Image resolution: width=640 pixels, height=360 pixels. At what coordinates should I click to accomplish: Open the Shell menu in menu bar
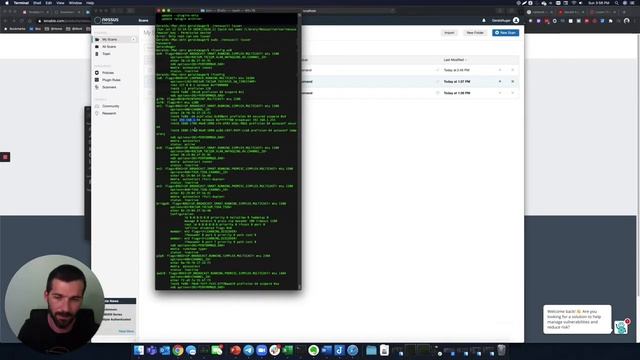(37, 3)
